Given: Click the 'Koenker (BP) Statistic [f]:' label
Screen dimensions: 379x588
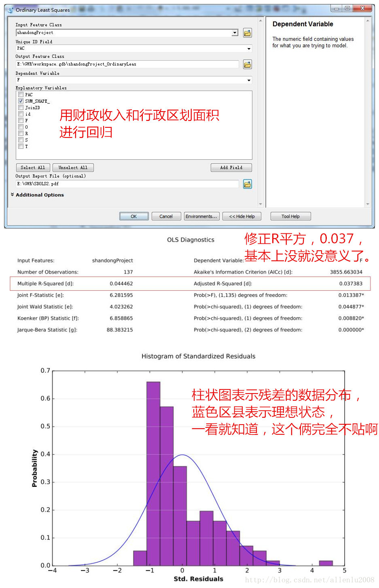Looking at the screenshot, I should (x=48, y=318).
